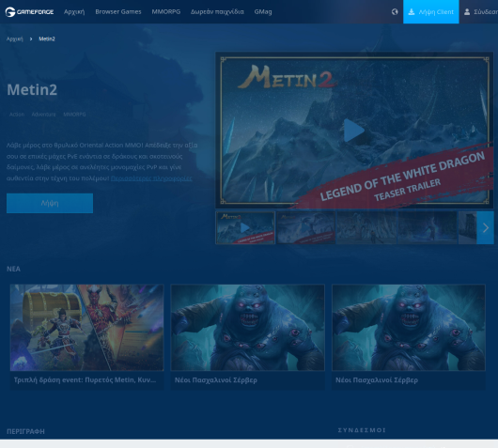This screenshot has height=448, width=498.
Task: Click the user login icon
Action: (467, 12)
